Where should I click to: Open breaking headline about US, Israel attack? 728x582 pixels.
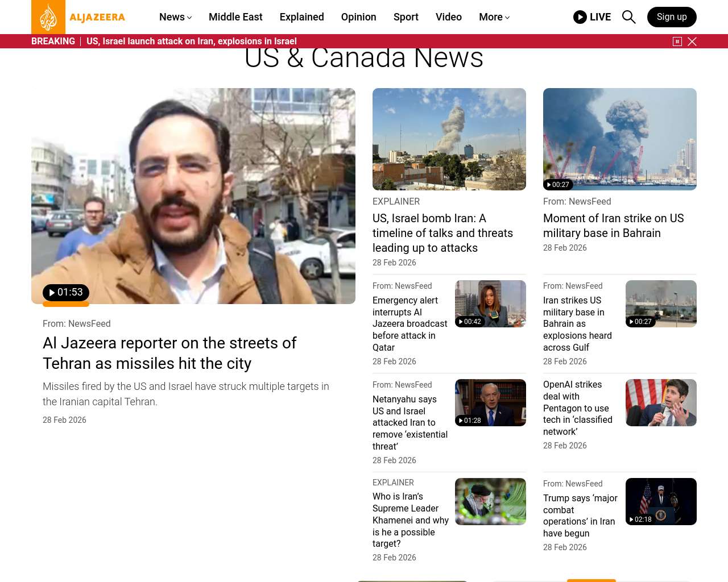[192, 41]
